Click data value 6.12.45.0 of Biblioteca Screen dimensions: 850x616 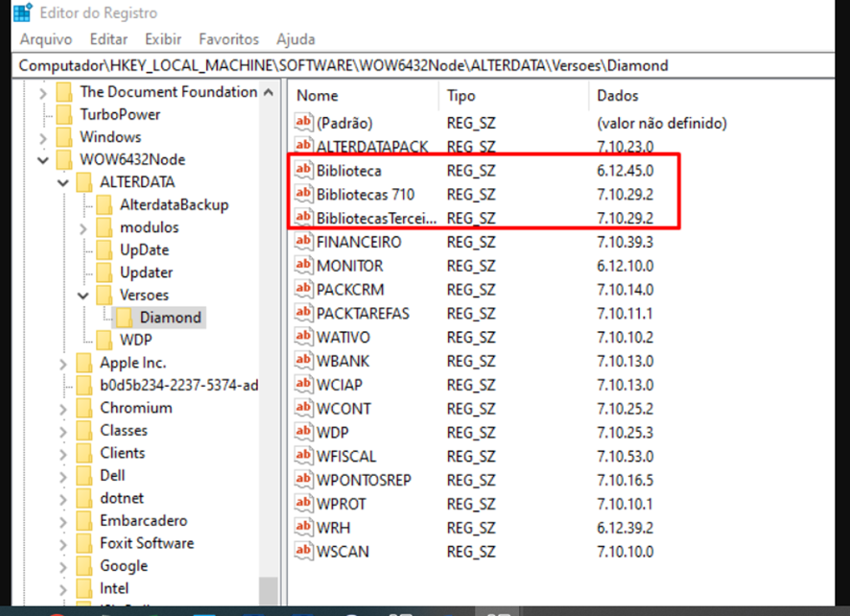tap(626, 171)
